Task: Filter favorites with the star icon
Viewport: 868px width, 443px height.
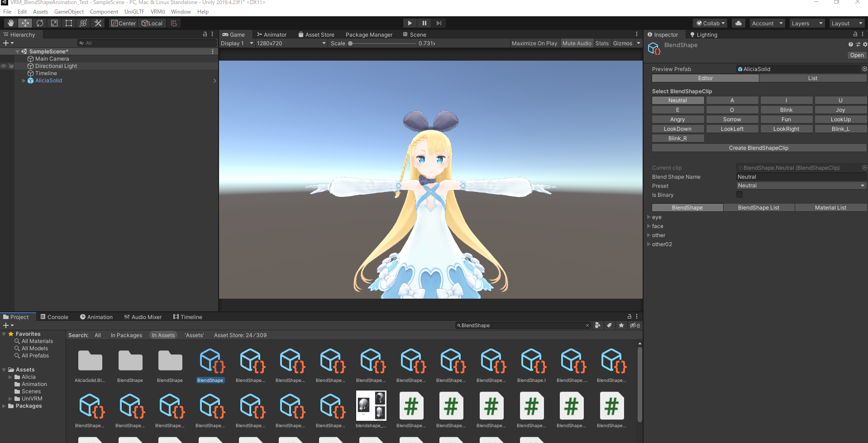Action: click(621, 325)
